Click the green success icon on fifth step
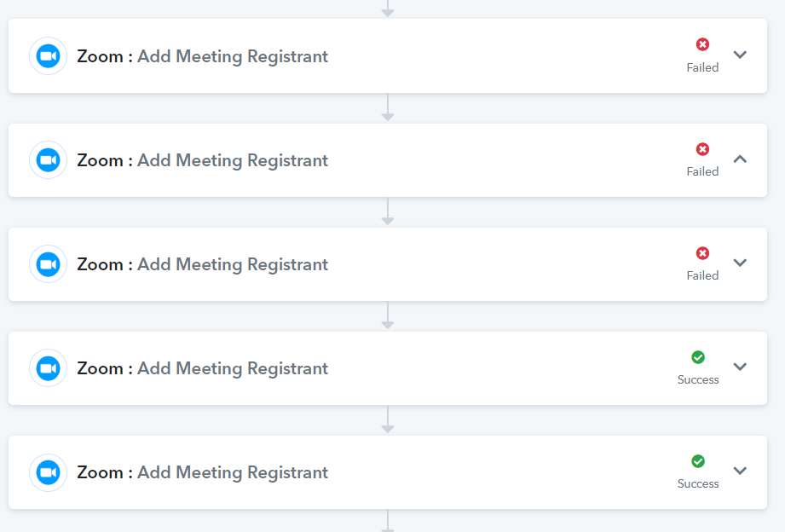Viewport: 785px width, 532px height. pos(698,461)
